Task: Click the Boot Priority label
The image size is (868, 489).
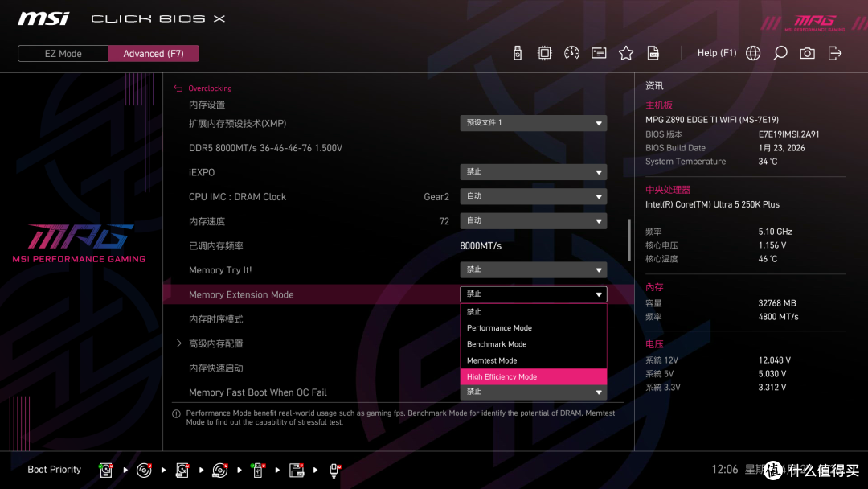Action: 55,470
